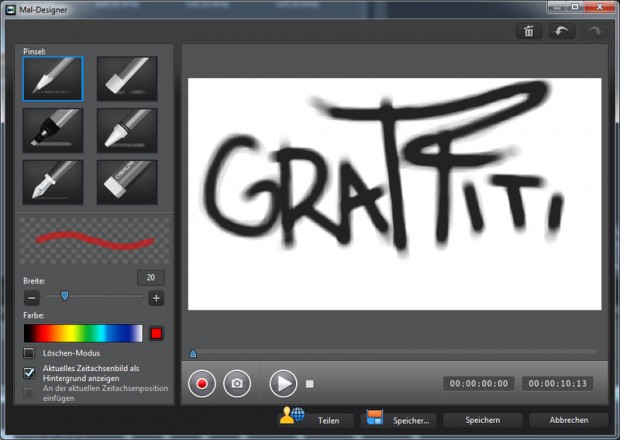Start recording with the red record button

pyautogui.click(x=203, y=383)
